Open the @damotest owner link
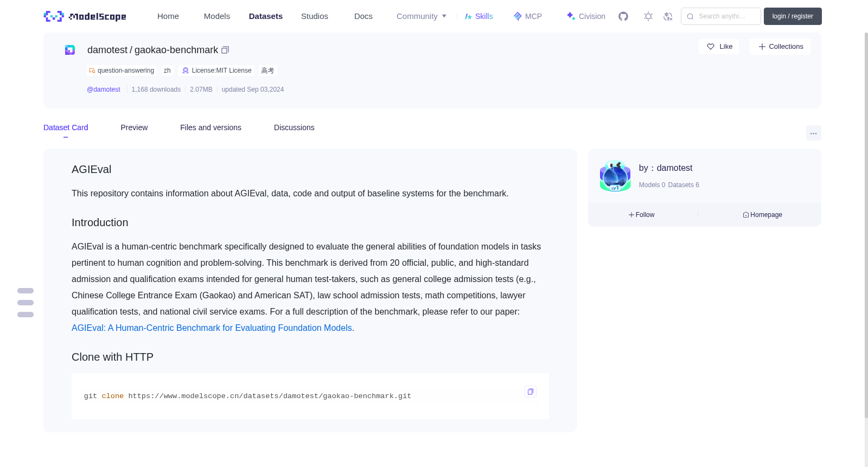 point(104,89)
